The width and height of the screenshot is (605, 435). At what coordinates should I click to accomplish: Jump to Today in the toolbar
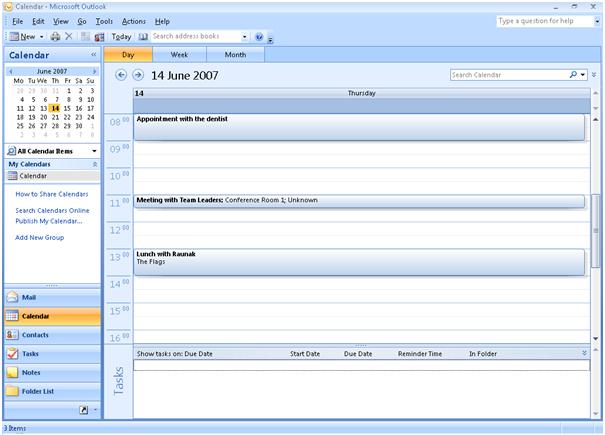(121, 36)
